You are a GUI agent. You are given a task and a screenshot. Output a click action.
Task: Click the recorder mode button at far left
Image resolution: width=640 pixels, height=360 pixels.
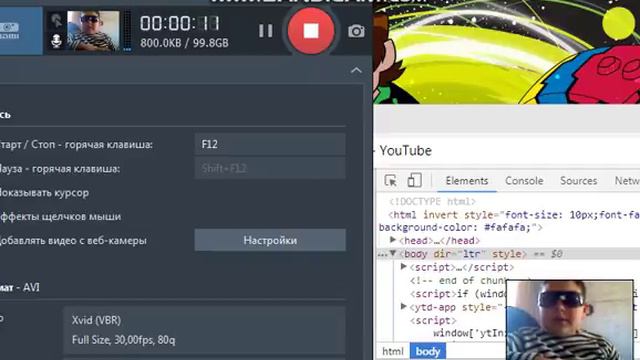(x=20, y=31)
